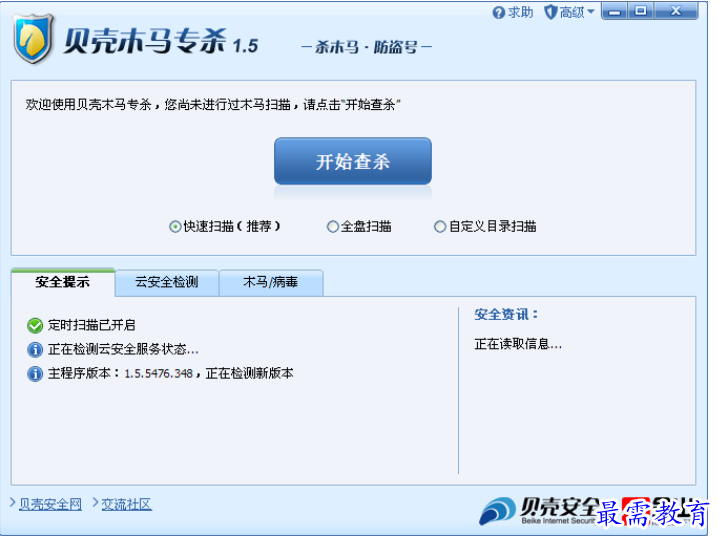Click the welcome message about 木马扫描
The image size is (718, 545).
[x=213, y=105]
